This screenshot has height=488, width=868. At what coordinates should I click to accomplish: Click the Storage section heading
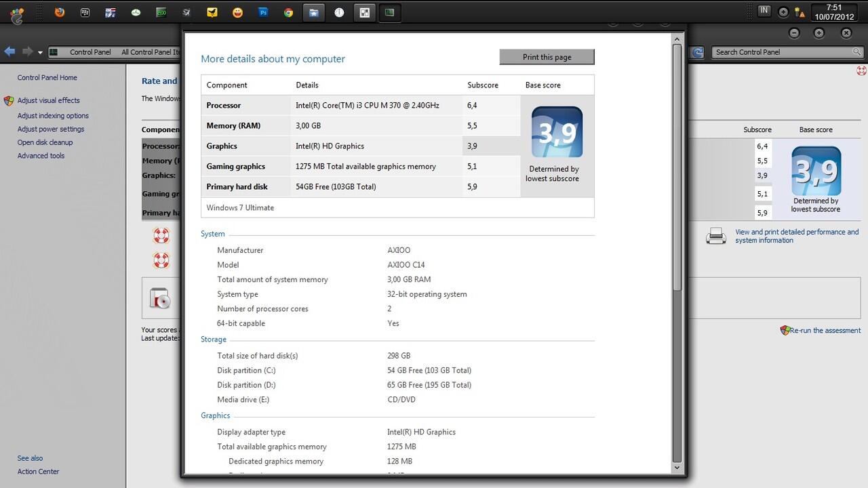tap(214, 340)
